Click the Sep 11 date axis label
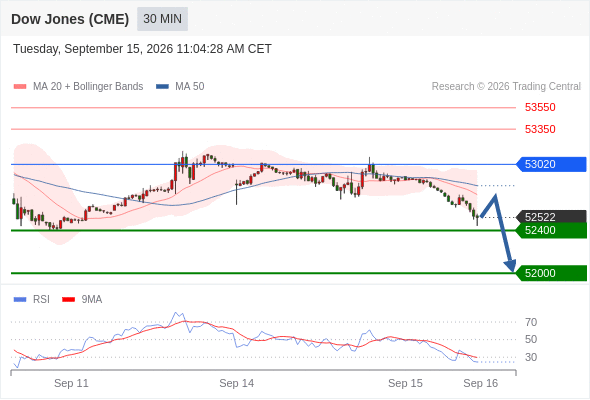This screenshot has height=400, width=590. (71, 383)
